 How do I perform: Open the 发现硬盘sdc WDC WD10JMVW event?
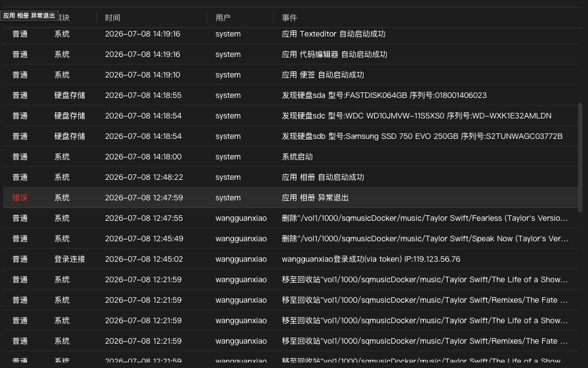416,116
